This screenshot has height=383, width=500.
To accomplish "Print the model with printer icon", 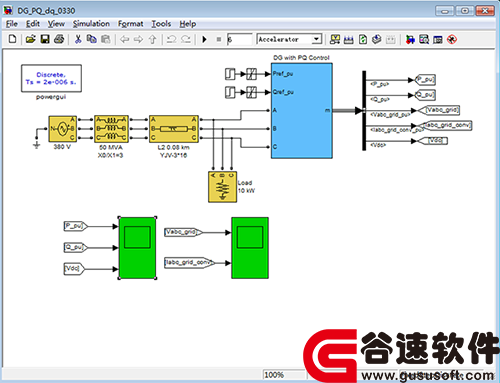I will coord(59,39).
